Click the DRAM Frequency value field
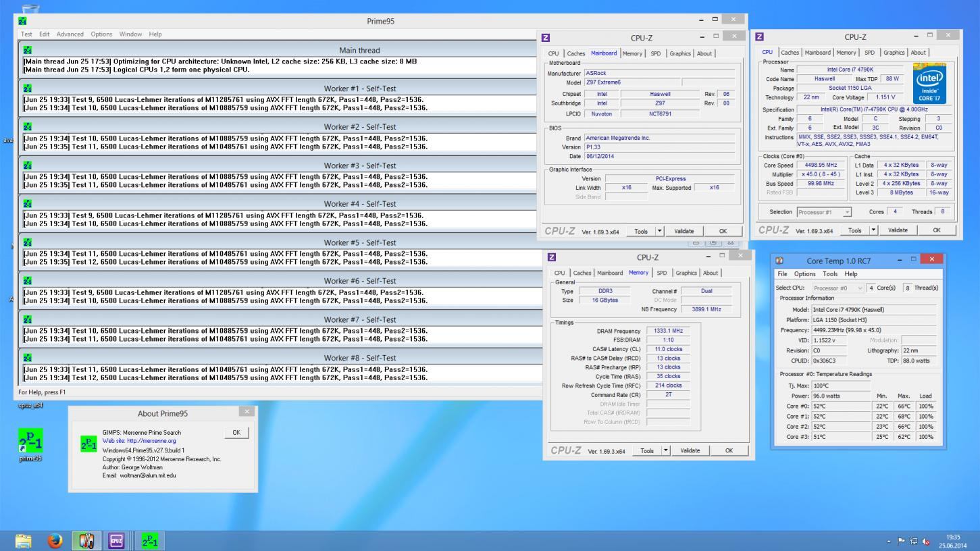The height and width of the screenshot is (551, 980). pos(668,331)
